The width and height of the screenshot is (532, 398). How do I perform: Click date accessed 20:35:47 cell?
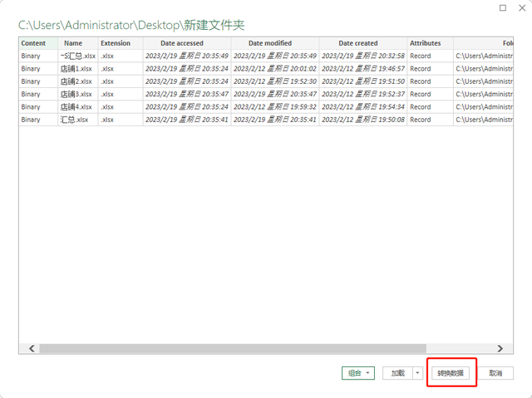(187, 94)
